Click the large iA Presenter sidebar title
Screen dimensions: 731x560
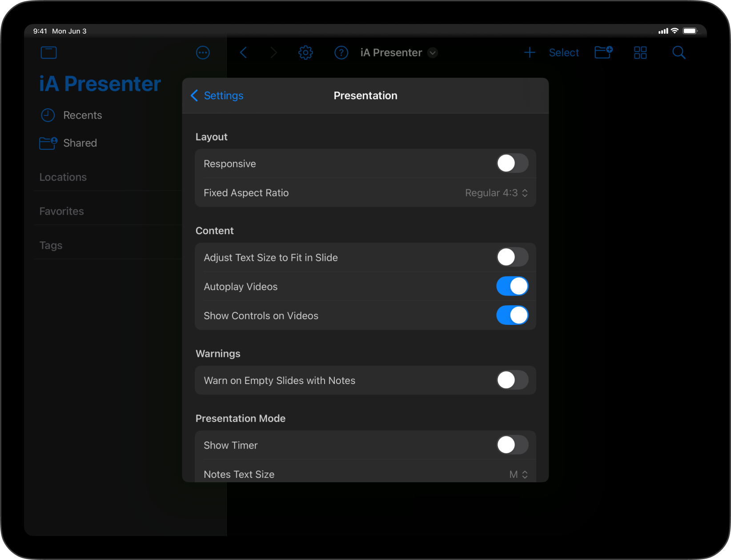pyautogui.click(x=100, y=84)
